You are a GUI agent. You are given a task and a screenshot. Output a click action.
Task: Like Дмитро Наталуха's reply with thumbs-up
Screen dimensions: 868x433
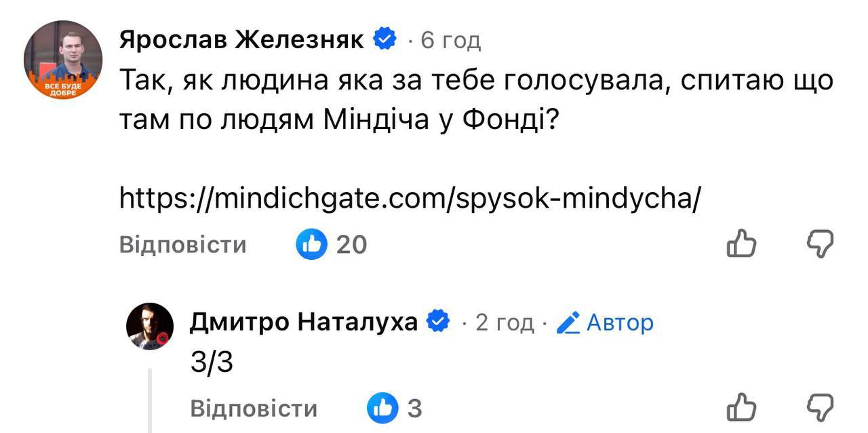(741, 408)
